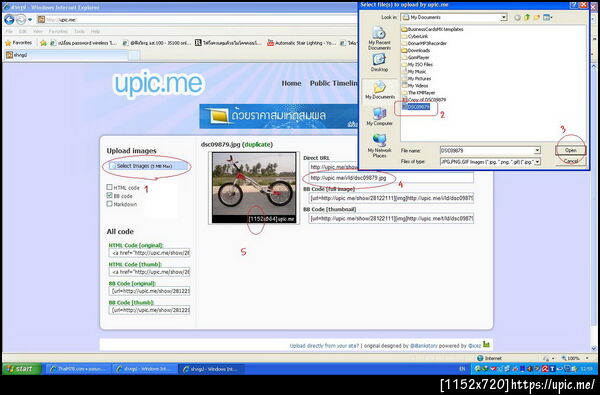Go to My Recent Documents place
The width and height of the screenshot is (600, 395).
tap(379, 38)
